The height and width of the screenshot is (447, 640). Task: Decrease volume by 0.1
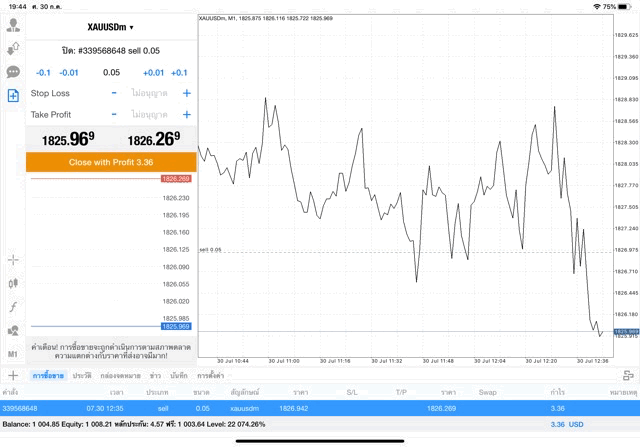(x=43, y=73)
